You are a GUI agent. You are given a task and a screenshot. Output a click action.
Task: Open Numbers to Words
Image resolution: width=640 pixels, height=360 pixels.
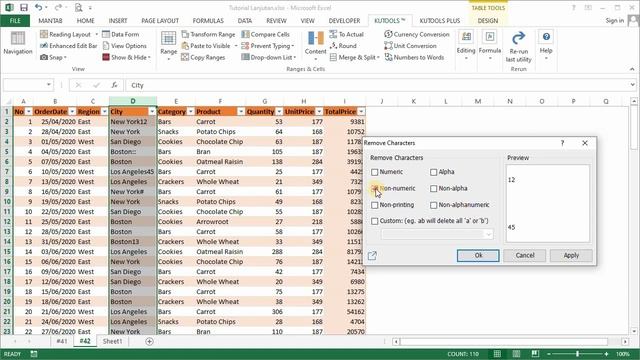coord(414,58)
